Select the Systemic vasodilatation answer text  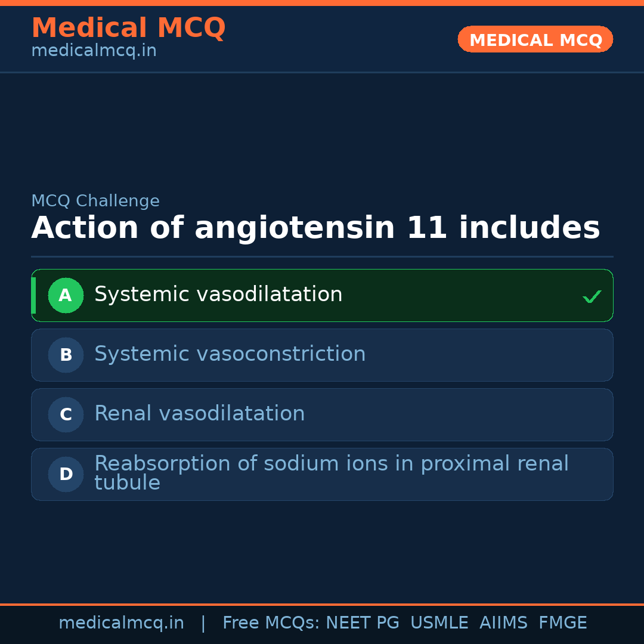[x=218, y=295]
